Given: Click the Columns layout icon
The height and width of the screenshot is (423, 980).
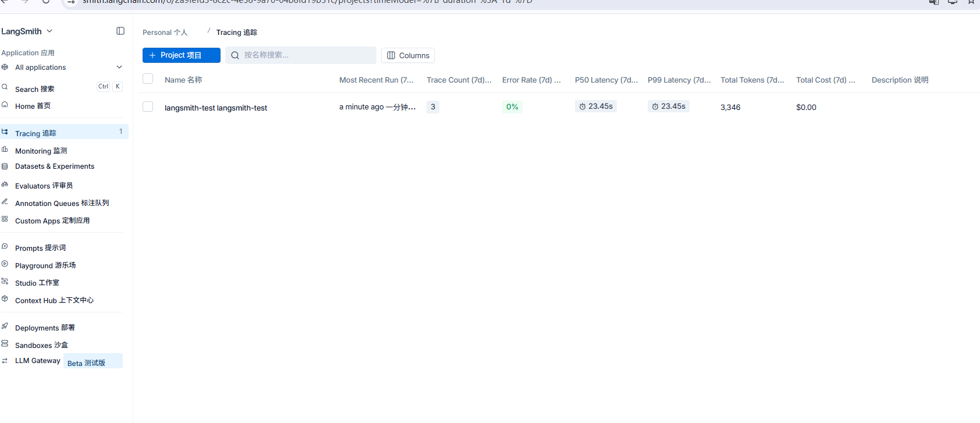Looking at the screenshot, I should (x=391, y=55).
